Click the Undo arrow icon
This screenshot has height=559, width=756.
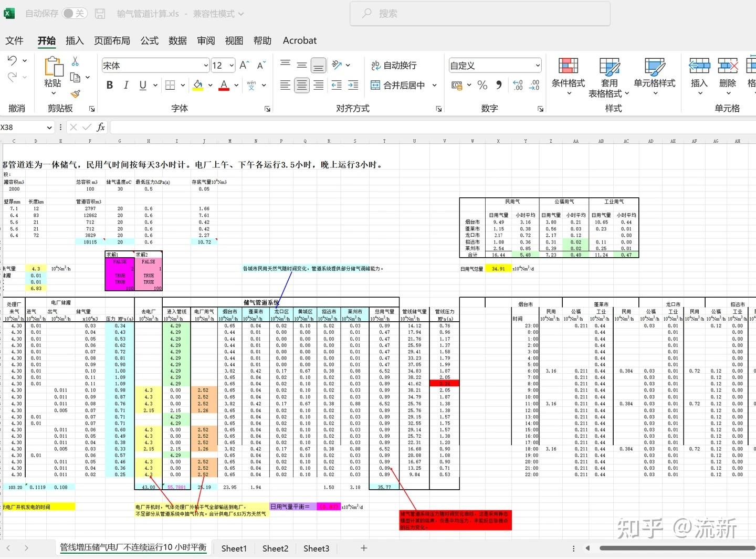click(x=12, y=61)
